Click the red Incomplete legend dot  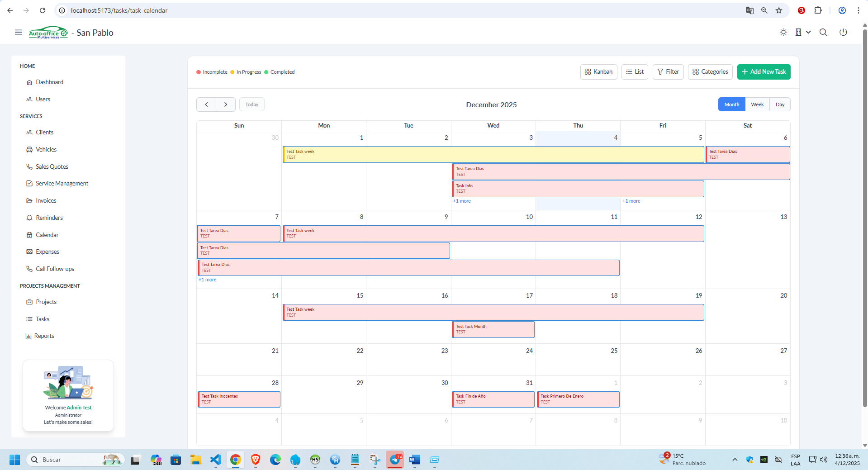click(199, 72)
